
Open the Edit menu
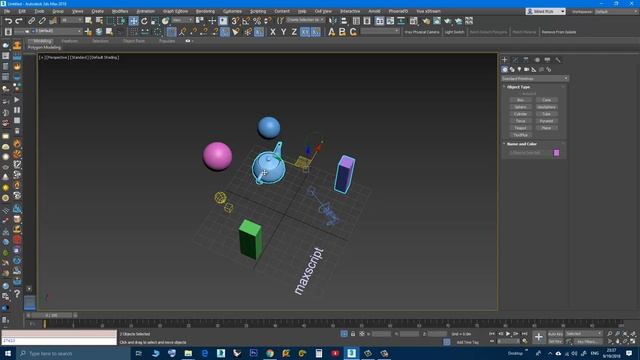pyautogui.click(x=22, y=11)
